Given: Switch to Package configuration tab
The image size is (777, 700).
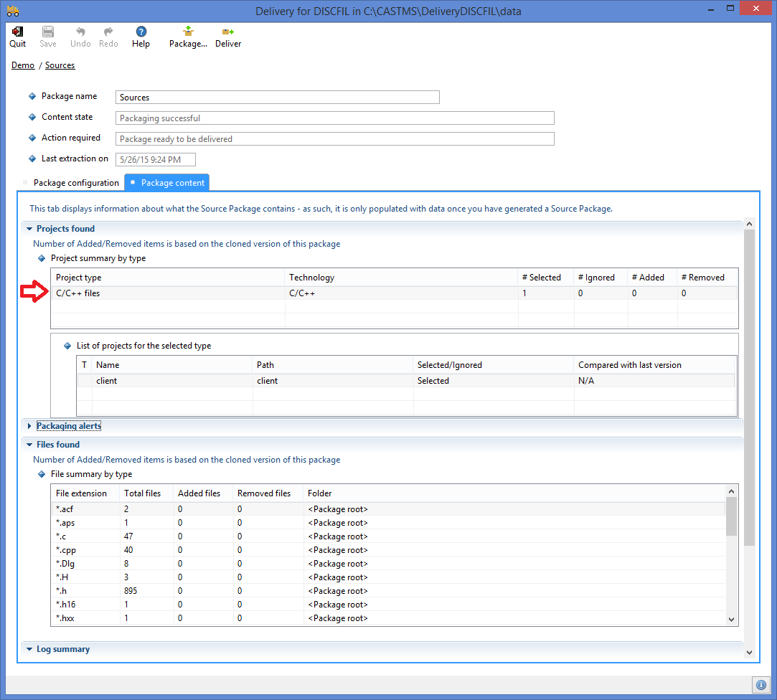Looking at the screenshot, I should [x=76, y=183].
